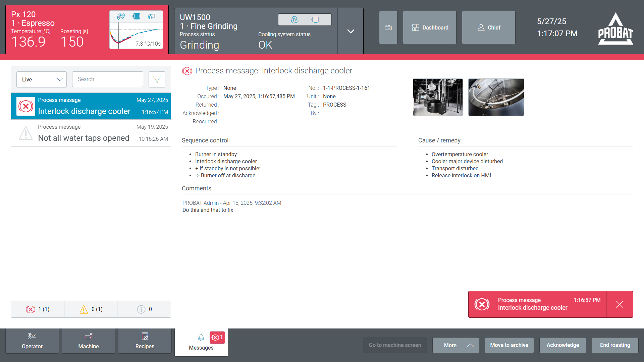Expand the UW1500 grinder panel chevron

[351, 31]
